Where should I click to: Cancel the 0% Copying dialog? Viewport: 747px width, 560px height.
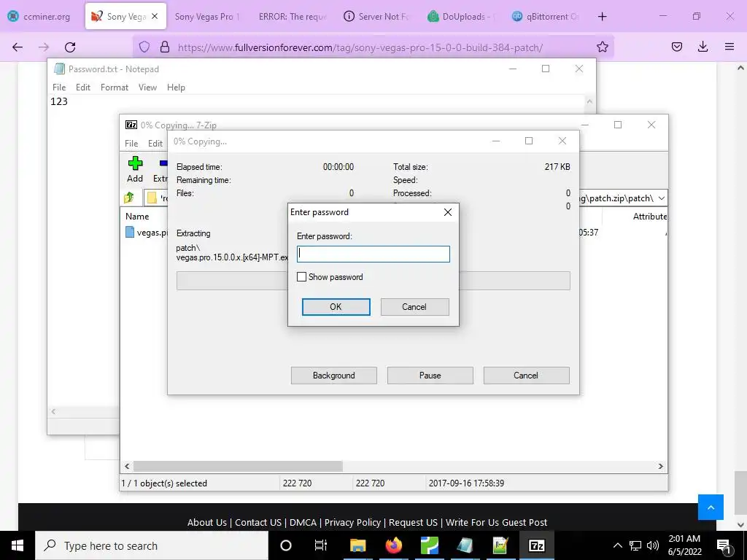click(x=526, y=376)
